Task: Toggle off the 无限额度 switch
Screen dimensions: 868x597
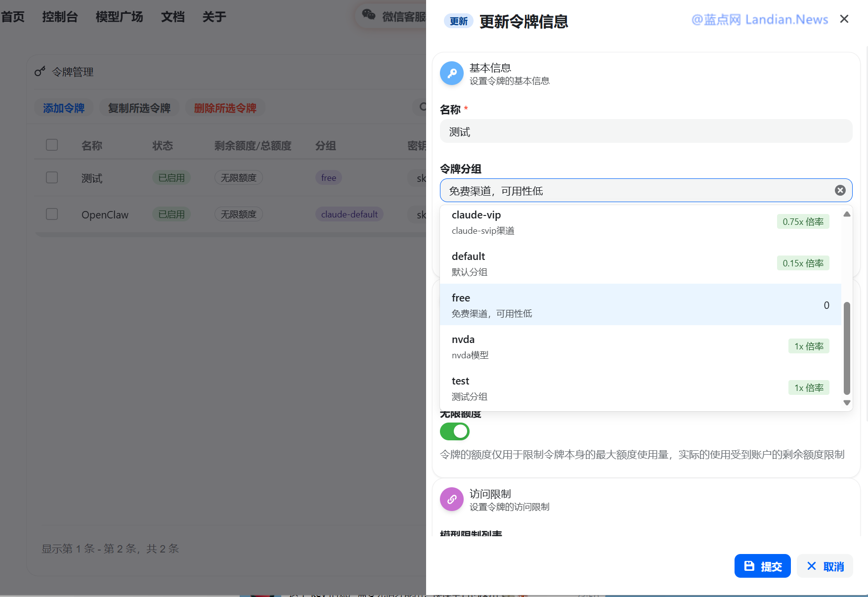Action: 454,431
